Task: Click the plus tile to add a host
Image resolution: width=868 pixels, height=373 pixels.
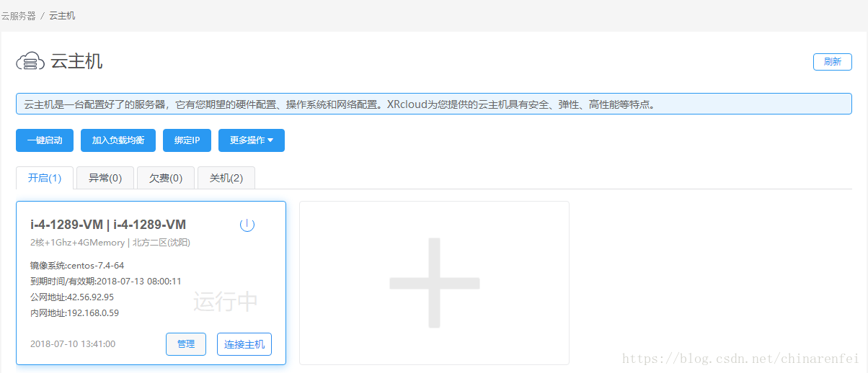Action: point(434,283)
